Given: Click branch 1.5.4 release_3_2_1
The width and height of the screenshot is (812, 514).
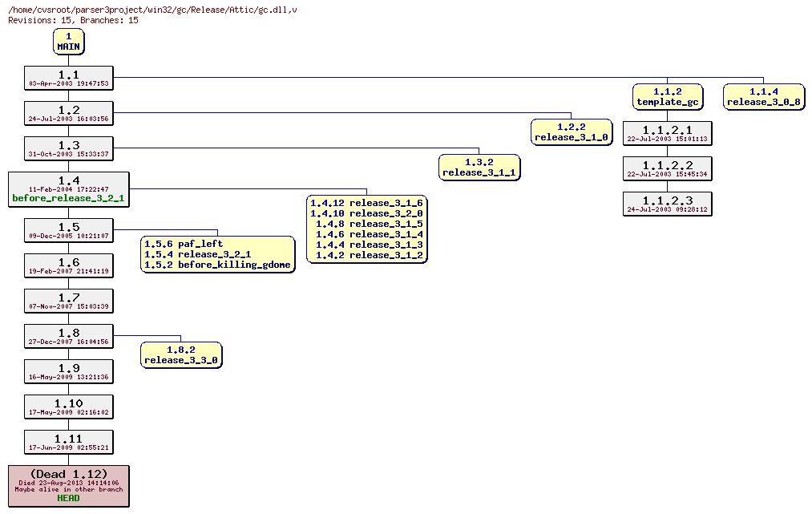Looking at the screenshot, I should 197,254.
